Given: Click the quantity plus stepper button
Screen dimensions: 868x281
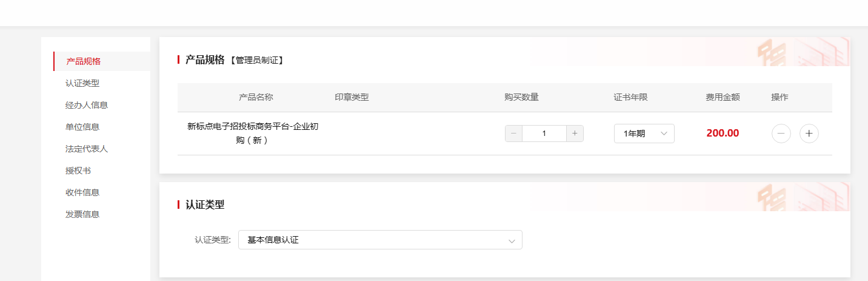Looking at the screenshot, I should click(x=575, y=134).
